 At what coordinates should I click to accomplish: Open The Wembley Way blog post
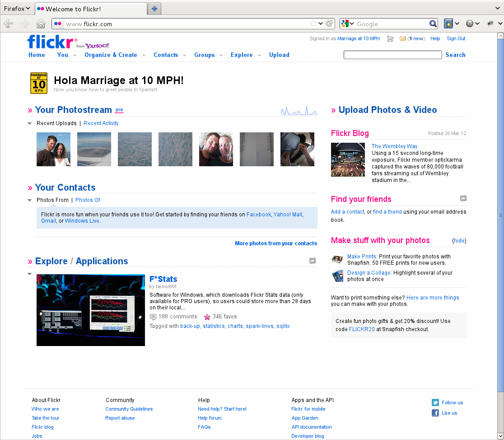click(394, 146)
